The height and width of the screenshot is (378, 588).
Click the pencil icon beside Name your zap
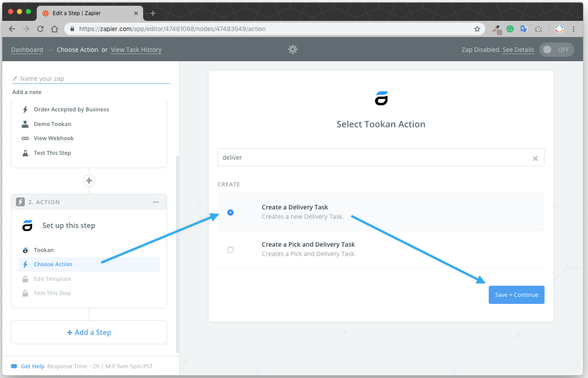pyautogui.click(x=16, y=79)
